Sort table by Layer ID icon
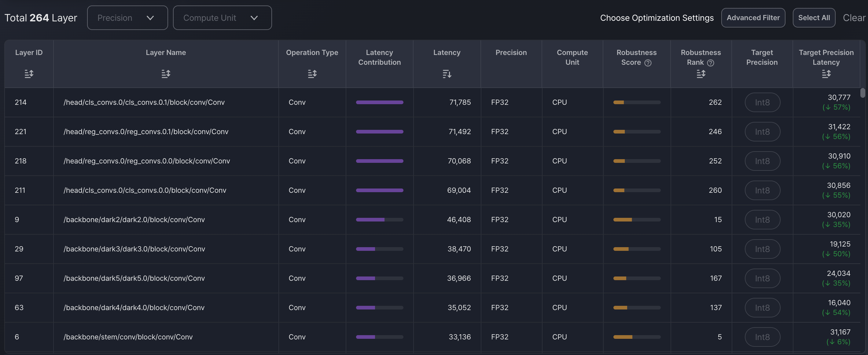The height and width of the screenshot is (355, 868). click(x=29, y=74)
